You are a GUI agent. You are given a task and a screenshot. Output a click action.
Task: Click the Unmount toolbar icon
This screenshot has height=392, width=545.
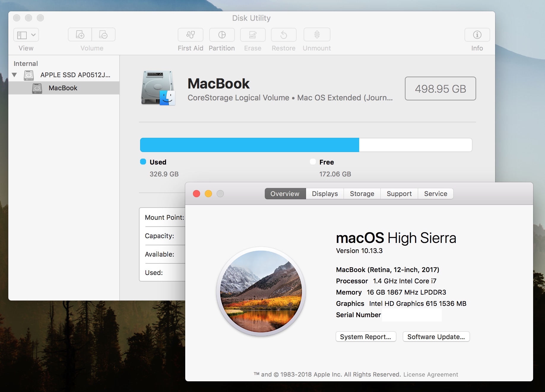click(317, 35)
